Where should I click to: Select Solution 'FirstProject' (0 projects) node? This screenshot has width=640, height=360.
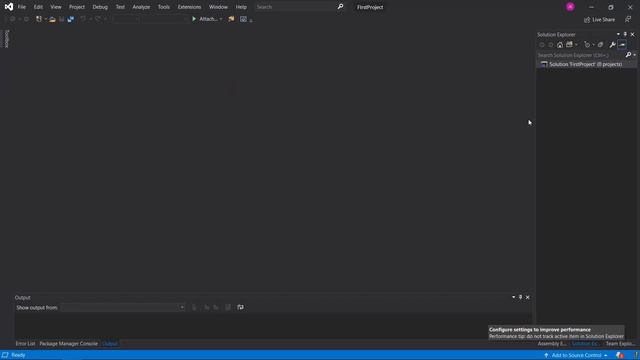tap(586, 64)
